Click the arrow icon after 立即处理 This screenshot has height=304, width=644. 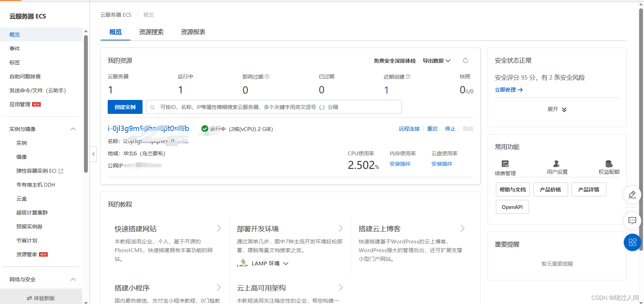coord(520,90)
